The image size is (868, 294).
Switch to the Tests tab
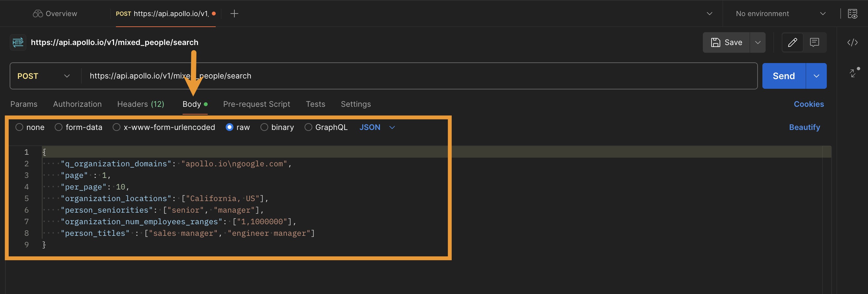pos(316,104)
